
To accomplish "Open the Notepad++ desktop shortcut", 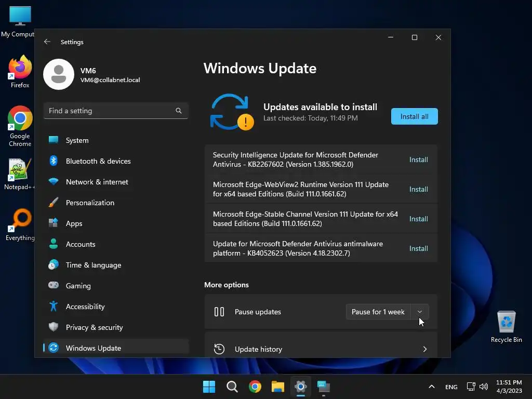I will 20,175.
